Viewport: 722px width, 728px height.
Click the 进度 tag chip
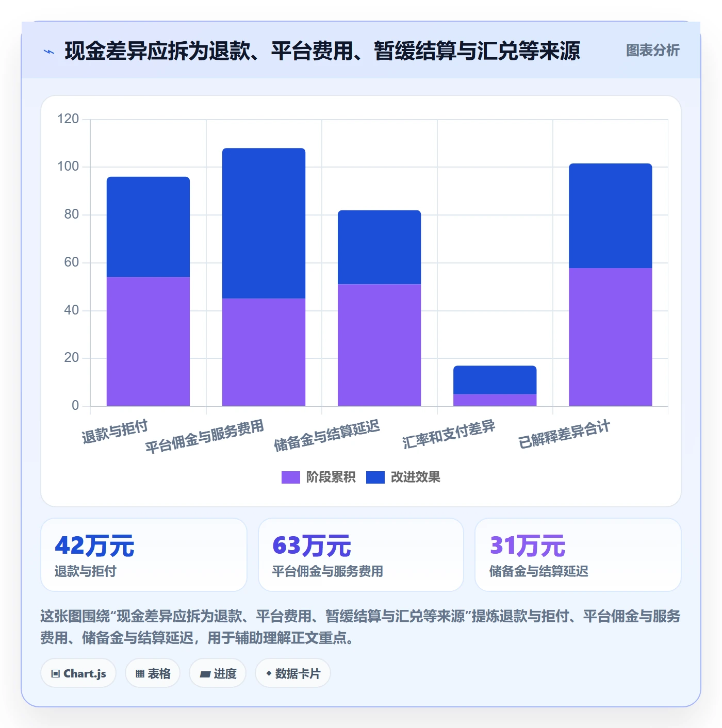(218, 673)
